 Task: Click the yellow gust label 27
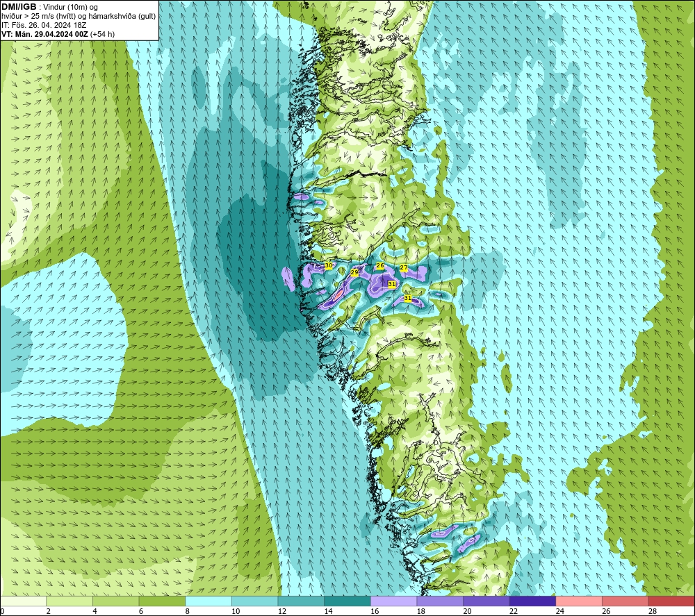pyautogui.click(x=404, y=268)
